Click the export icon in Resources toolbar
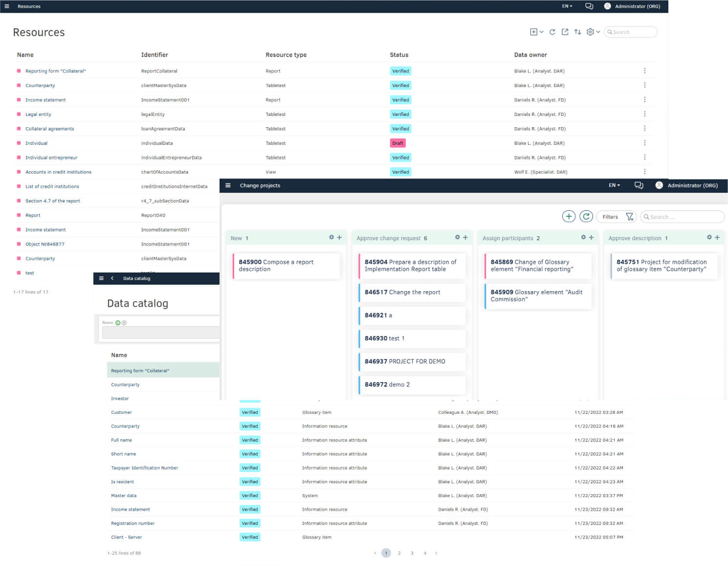 pos(565,32)
